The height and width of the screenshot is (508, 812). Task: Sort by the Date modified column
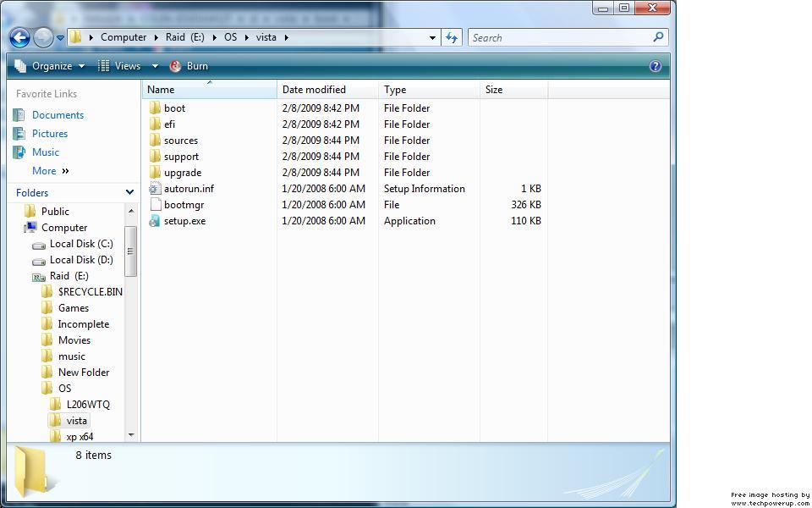pos(328,90)
